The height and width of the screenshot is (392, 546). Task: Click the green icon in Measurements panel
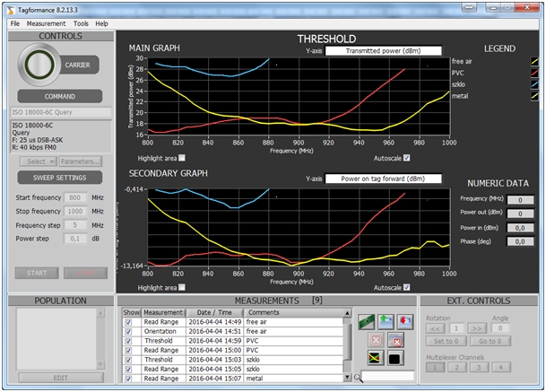(x=368, y=321)
